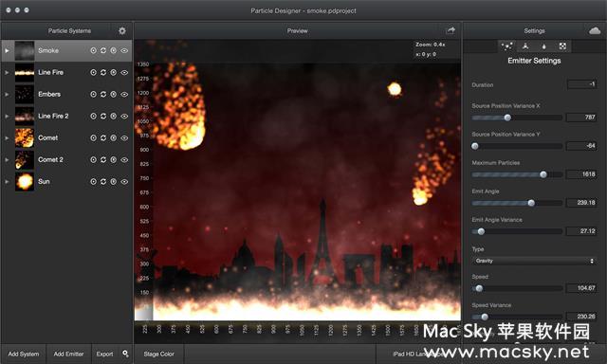607x364 pixels.
Task: Click the target icon on Embers row
Action: point(93,94)
